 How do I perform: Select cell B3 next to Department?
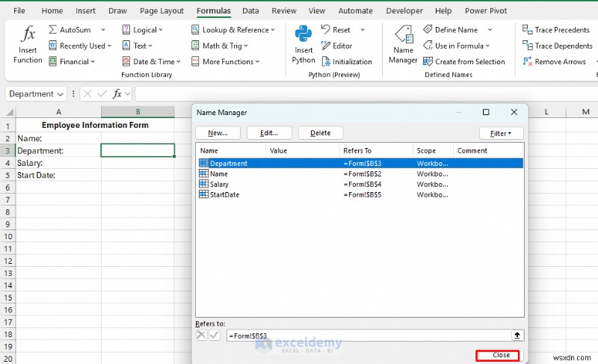pyautogui.click(x=138, y=150)
